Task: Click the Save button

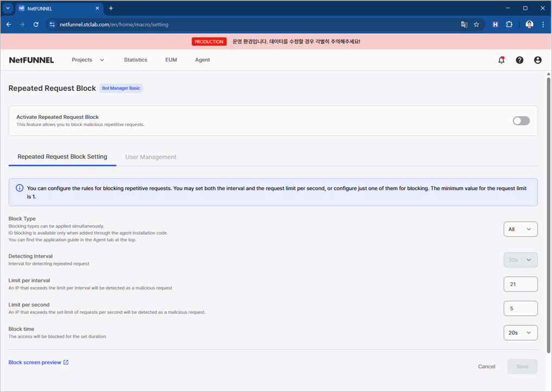Action: point(523,366)
